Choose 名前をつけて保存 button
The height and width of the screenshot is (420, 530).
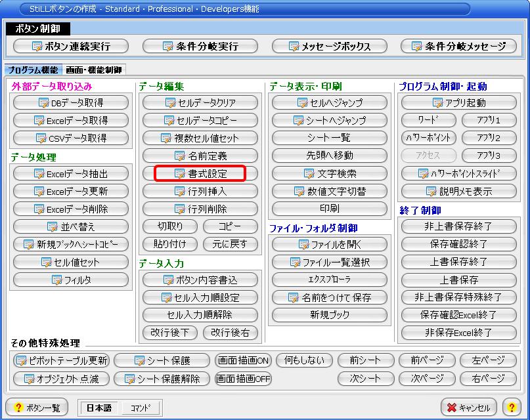[330, 297]
